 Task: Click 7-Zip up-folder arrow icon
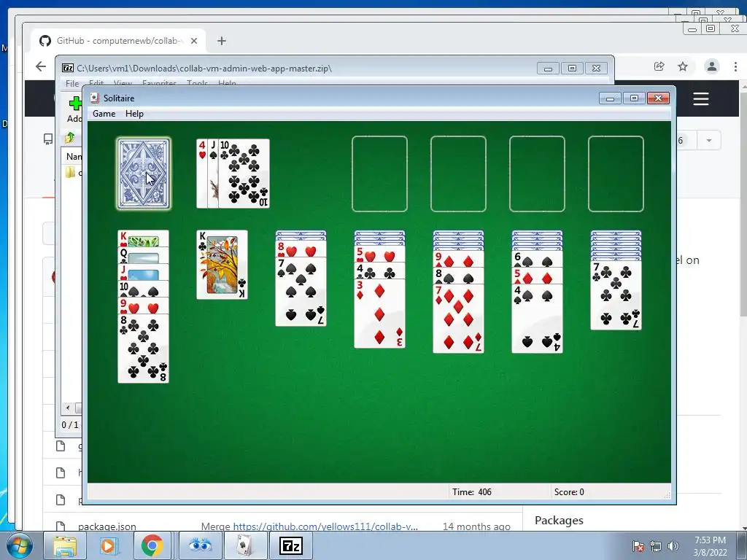70,138
